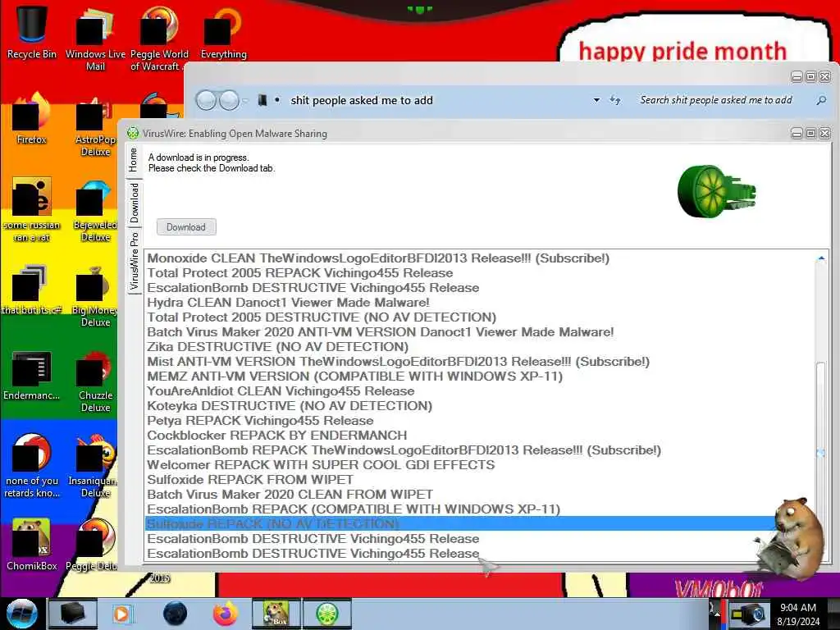
Task: Select 'some russian ran a rat' desktop icon
Action: pyautogui.click(x=32, y=210)
